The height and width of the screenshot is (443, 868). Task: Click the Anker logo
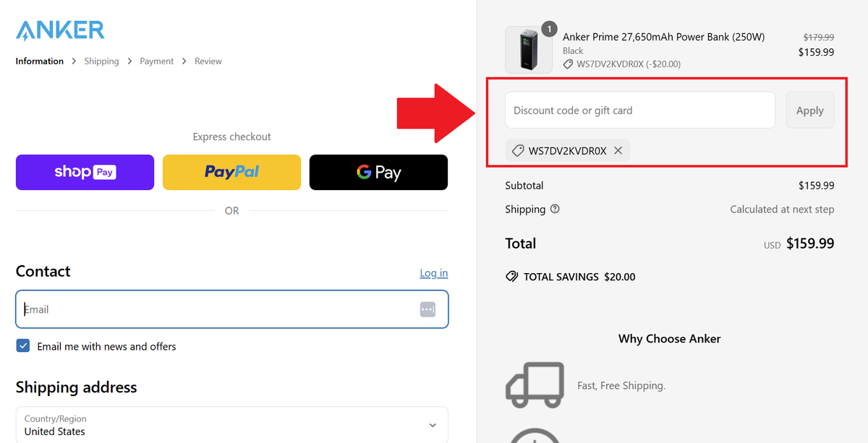point(59,30)
